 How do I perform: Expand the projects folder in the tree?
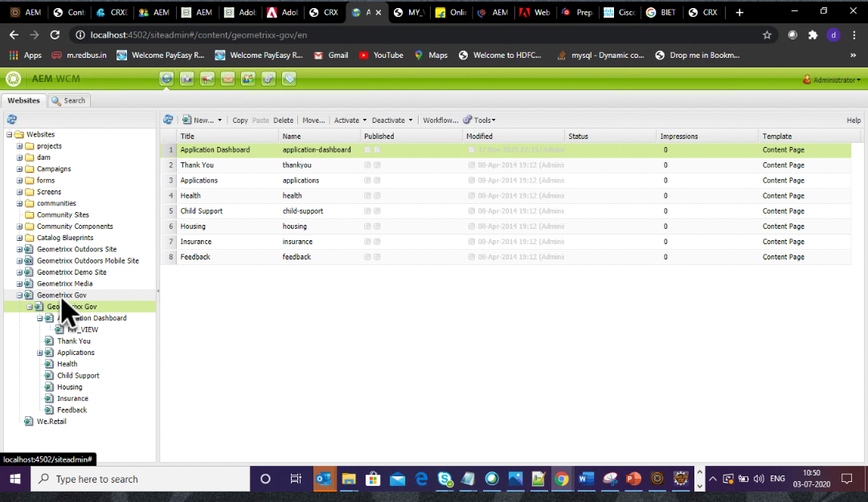pos(19,146)
